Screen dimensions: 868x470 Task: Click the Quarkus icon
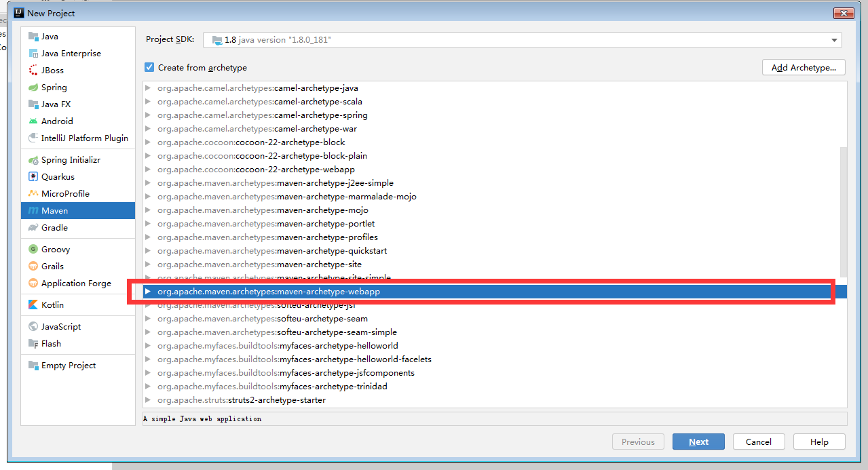click(x=33, y=177)
